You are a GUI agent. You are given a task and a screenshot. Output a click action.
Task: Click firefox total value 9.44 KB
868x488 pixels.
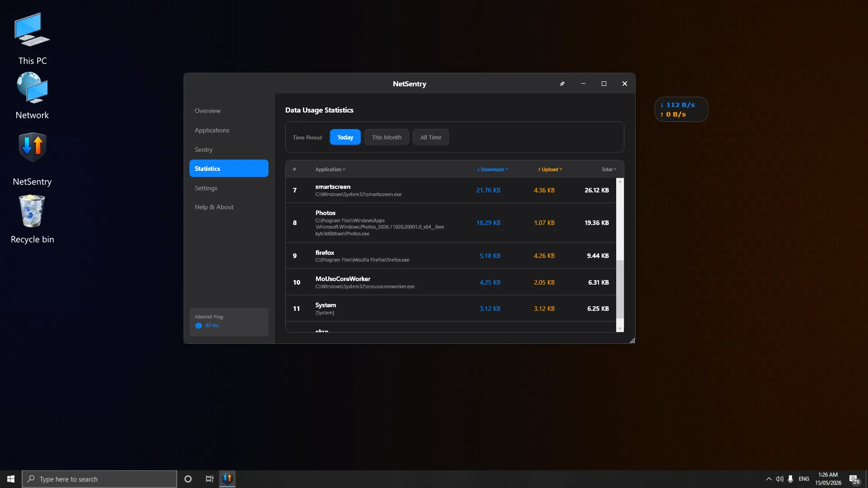pyautogui.click(x=598, y=256)
